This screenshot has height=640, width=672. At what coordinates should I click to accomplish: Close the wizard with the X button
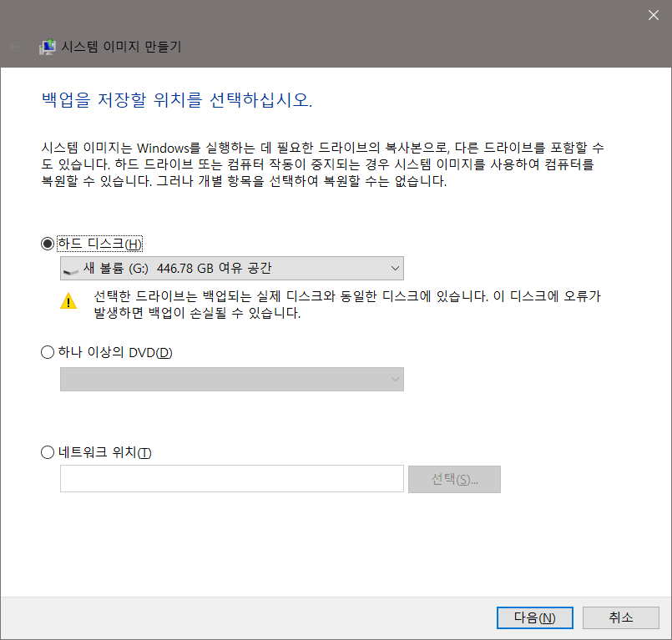click(x=653, y=15)
